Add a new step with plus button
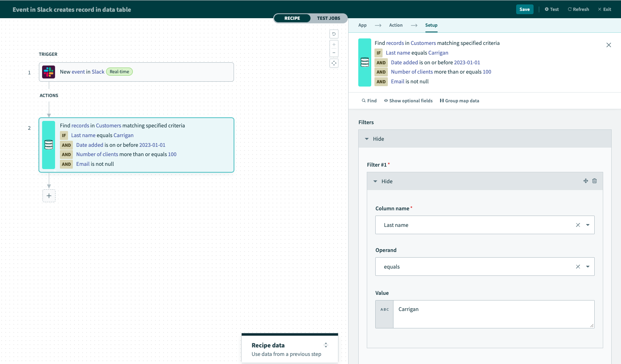The width and height of the screenshot is (621, 364). pyautogui.click(x=49, y=196)
